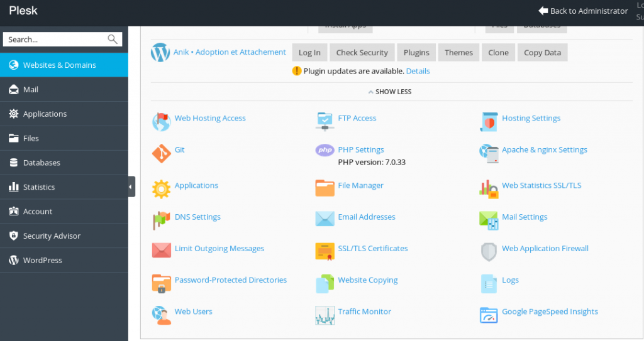Click the DNS Settings flags icon
Screen dimensions: 644x341
pos(161,221)
